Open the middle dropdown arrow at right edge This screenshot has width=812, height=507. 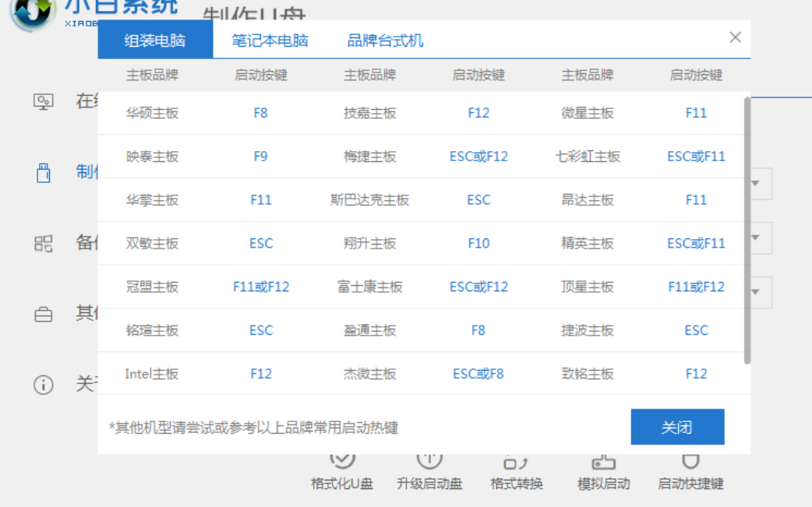click(x=756, y=238)
